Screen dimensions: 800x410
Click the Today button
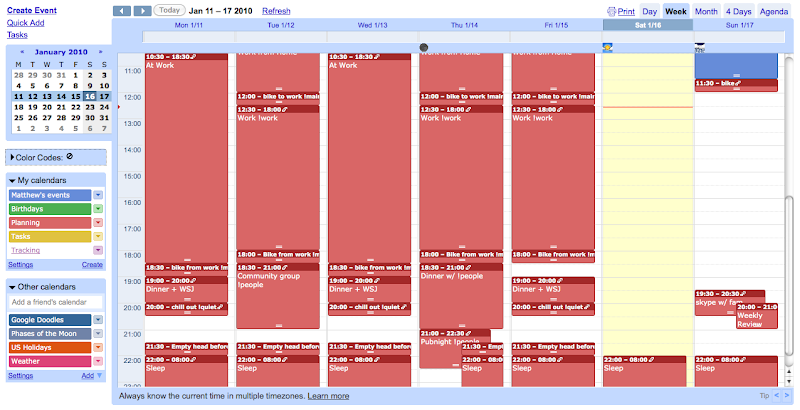coord(169,10)
